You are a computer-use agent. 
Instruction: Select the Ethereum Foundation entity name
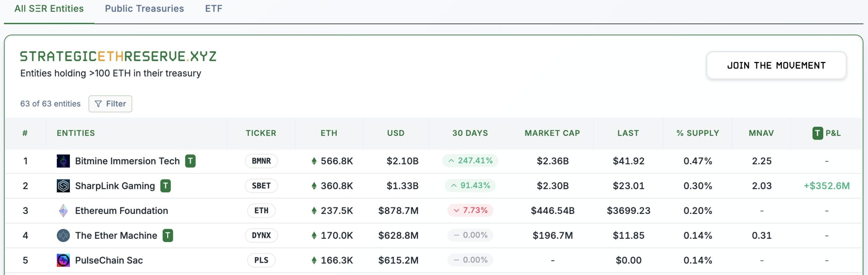[121, 211]
